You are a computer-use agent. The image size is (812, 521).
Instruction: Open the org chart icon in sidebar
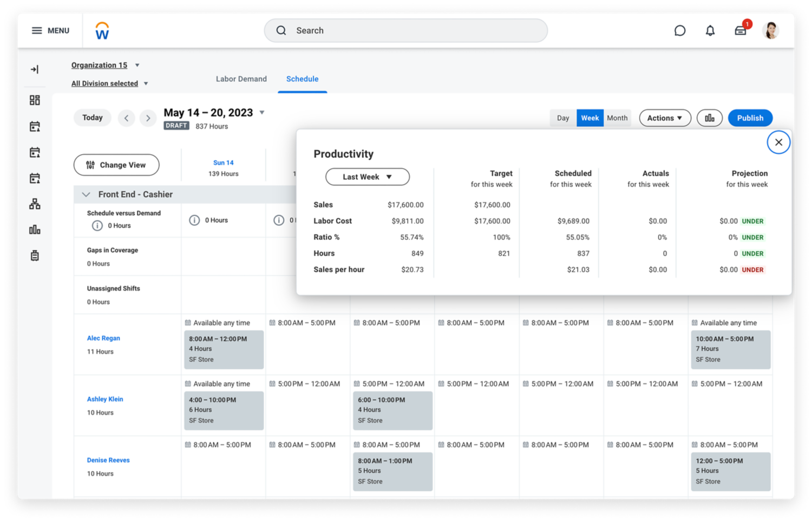pyautogui.click(x=35, y=204)
